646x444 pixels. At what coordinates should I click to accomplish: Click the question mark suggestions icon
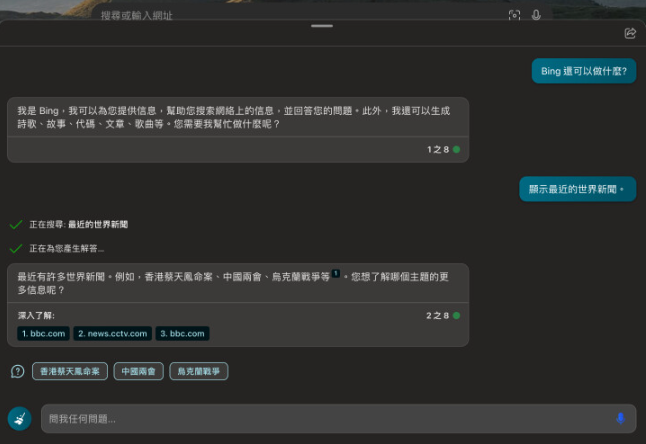pyautogui.click(x=17, y=371)
